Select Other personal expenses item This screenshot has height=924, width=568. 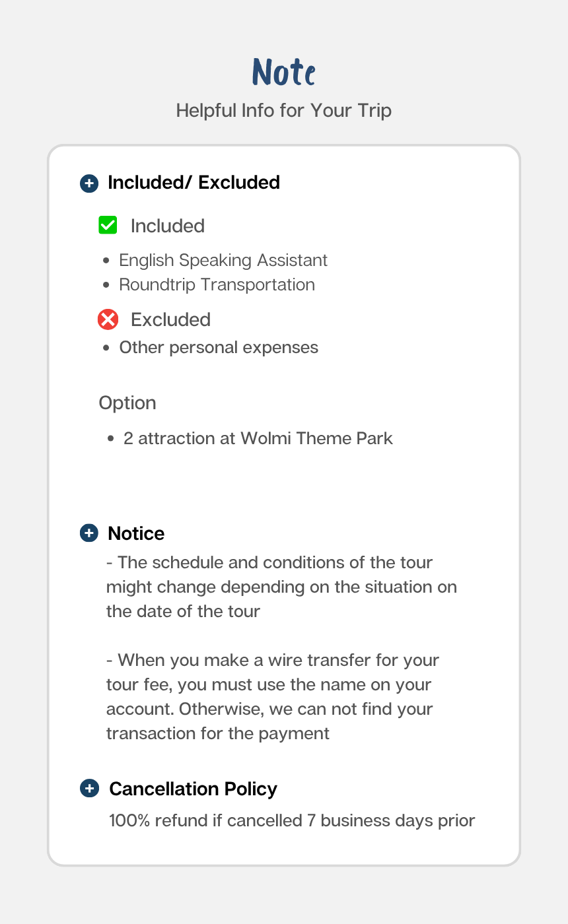click(219, 347)
